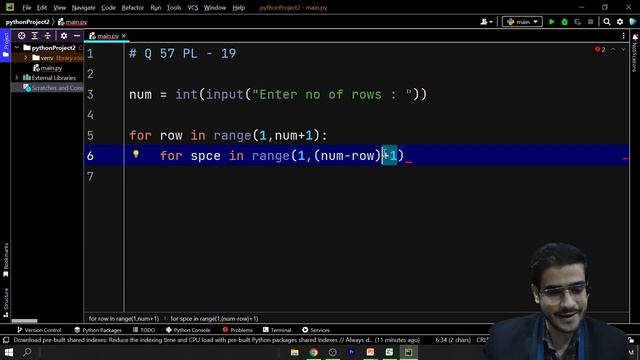Toggle the Bookmarks sidebar tab
This screenshot has height=360, width=640.
coord(5,260)
